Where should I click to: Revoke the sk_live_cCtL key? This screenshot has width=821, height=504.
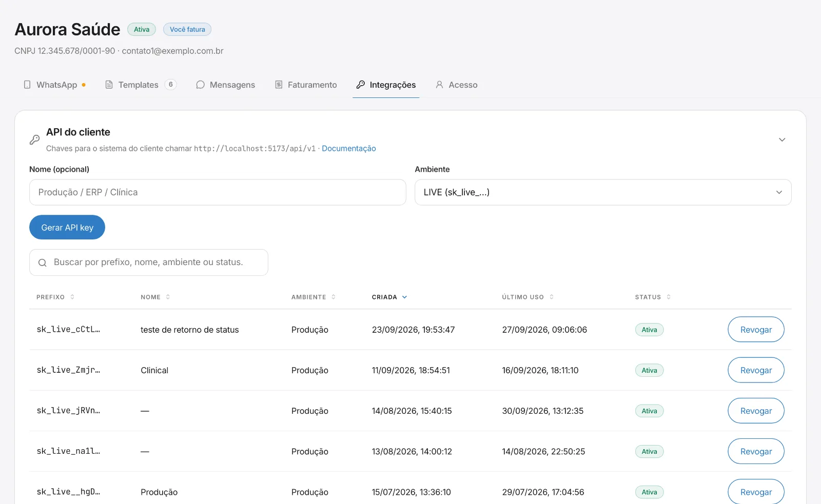point(756,329)
